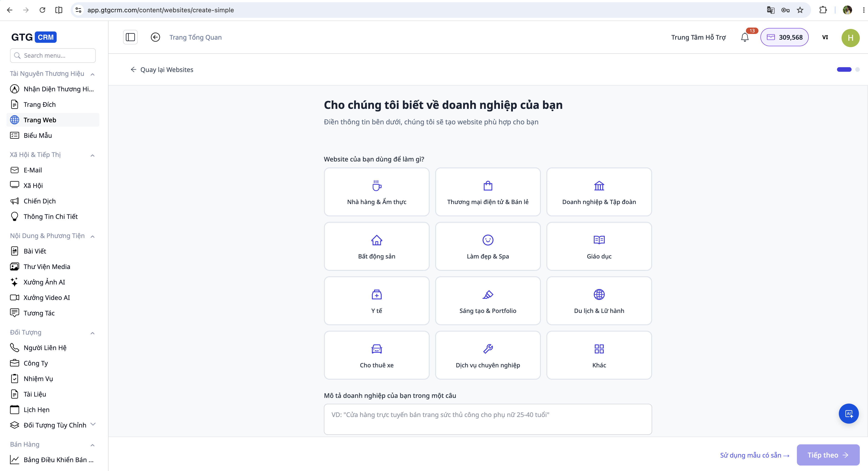This screenshot has width=868, height=471.
Task: Open Công Ty in sidebar
Action: pos(53,363)
